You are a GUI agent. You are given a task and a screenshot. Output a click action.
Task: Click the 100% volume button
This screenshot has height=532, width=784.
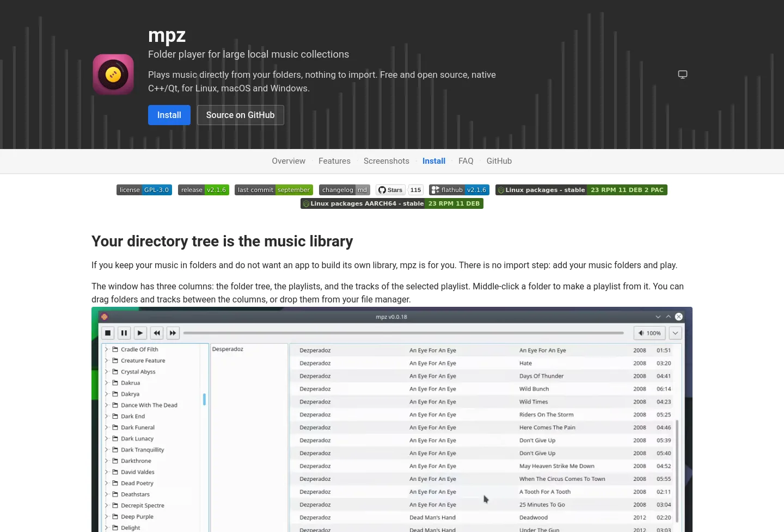pos(650,333)
